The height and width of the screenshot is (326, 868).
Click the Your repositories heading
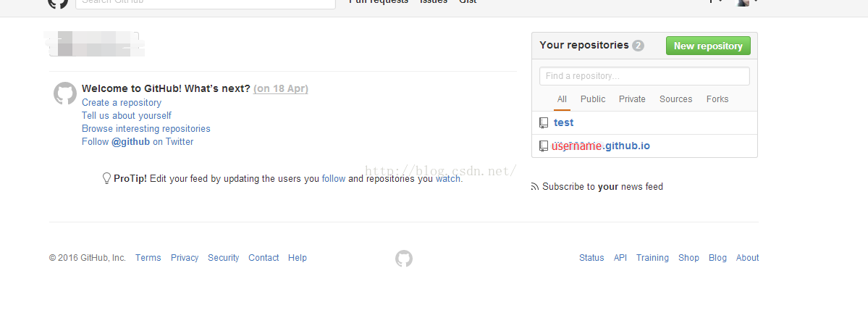click(584, 46)
